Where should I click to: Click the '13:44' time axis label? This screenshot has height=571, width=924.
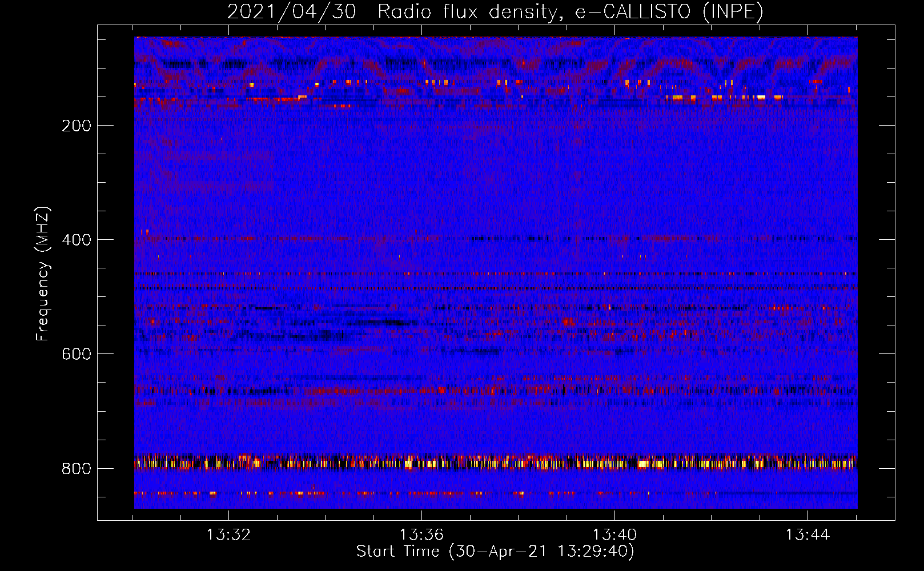coord(808,535)
